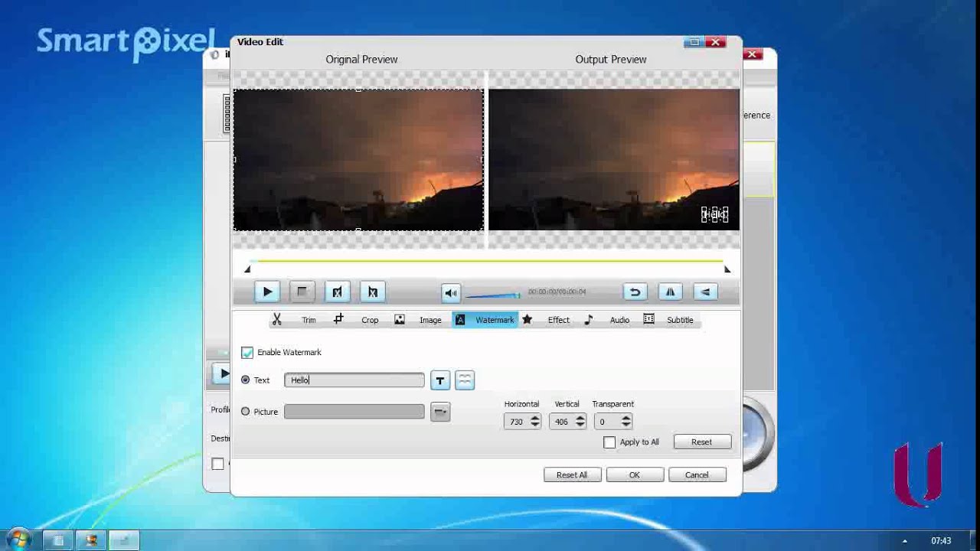This screenshot has width=980, height=551.
Task: Click the Transparent value field 0
Action: pyautogui.click(x=607, y=422)
